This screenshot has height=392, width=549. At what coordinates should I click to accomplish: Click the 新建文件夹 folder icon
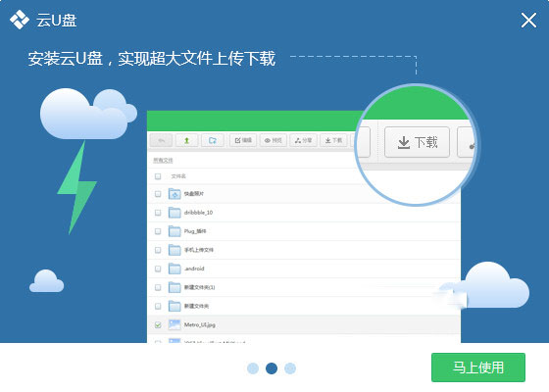175,306
